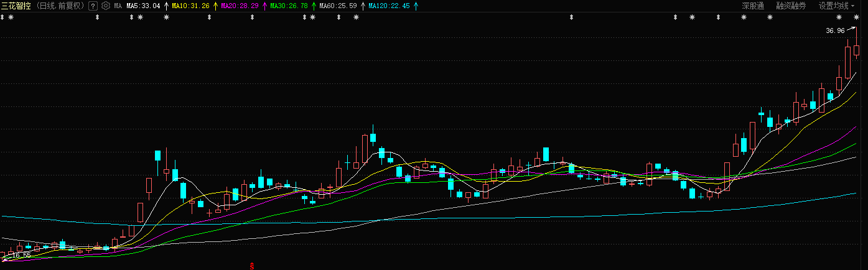This screenshot has width=868, height=270.
Task: Click the 36.96 high price label
Action: pyautogui.click(x=835, y=30)
